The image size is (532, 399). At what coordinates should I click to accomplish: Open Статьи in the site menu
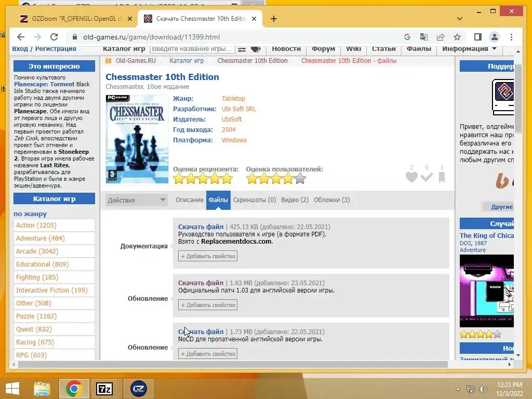pos(384,49)
